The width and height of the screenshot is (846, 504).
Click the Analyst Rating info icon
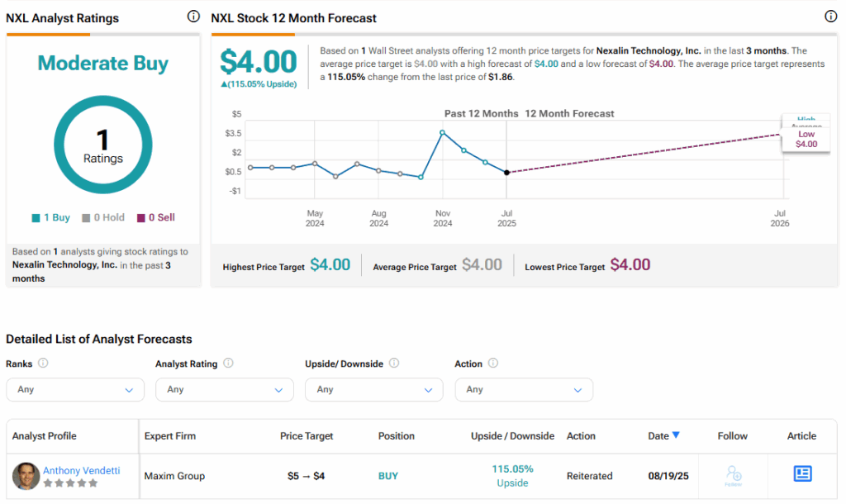point(228,363)
